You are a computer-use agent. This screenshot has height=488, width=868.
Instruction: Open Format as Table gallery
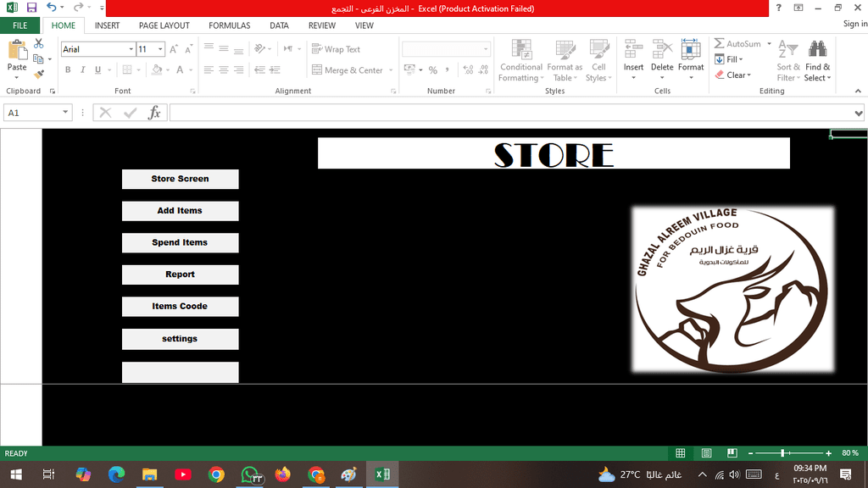pos(565,61)
